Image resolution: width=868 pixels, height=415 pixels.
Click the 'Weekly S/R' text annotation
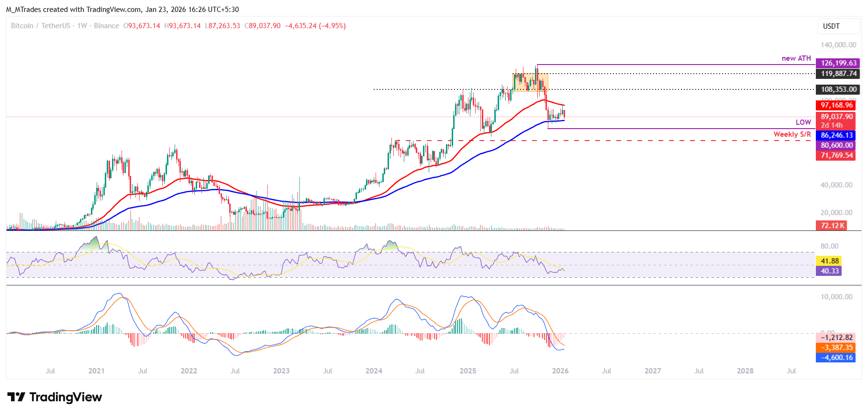pyautogui.click(x=792, y=134)
